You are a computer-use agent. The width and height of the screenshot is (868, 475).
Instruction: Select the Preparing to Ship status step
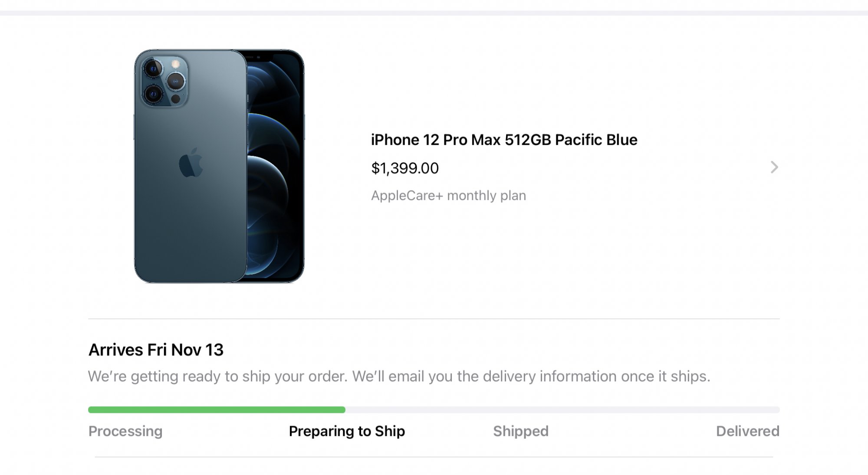click(x=347, y=431)
